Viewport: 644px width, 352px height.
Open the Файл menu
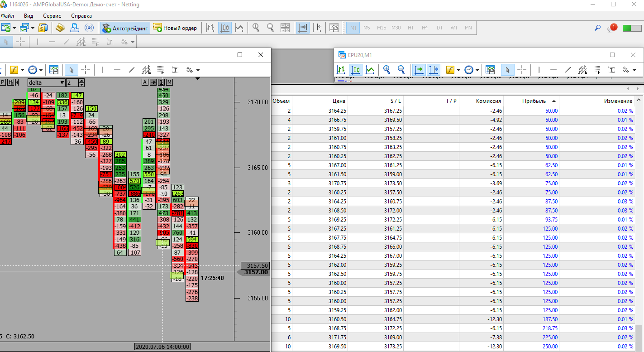click(x=8, y=15)
